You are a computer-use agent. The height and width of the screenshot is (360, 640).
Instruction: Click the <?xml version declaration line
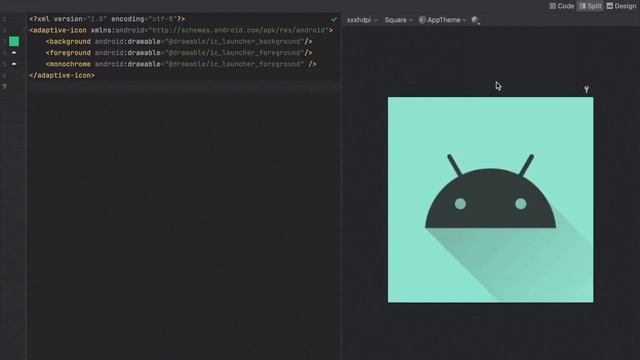point(107,19)
